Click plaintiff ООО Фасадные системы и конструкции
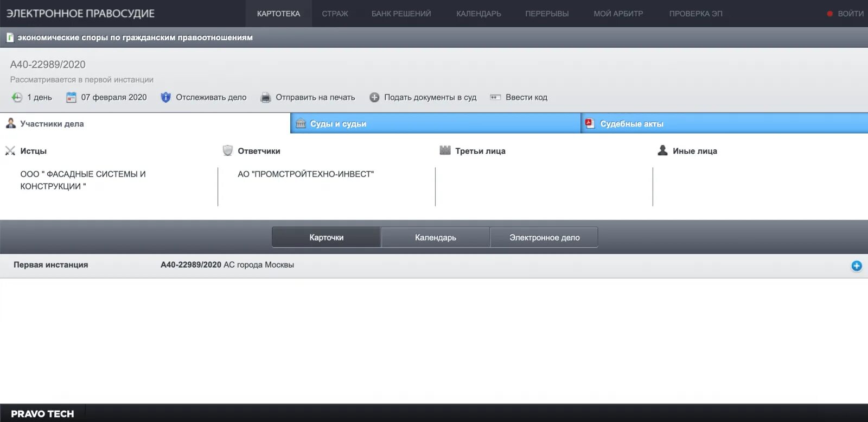 [x=83, y=180]
